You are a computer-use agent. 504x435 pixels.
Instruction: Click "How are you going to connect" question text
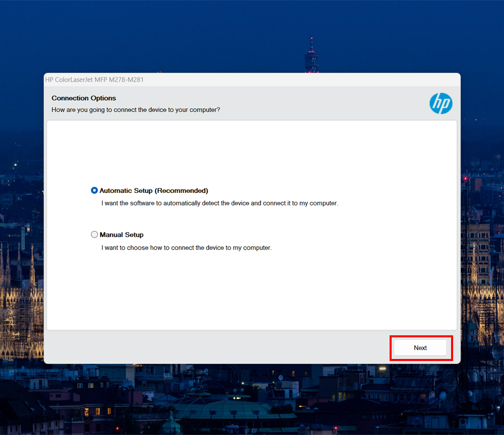[x=136, y=110]
